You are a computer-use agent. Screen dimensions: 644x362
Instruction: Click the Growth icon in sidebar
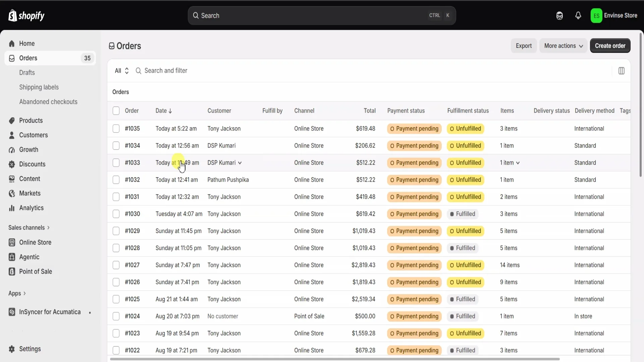coord(12,150)
